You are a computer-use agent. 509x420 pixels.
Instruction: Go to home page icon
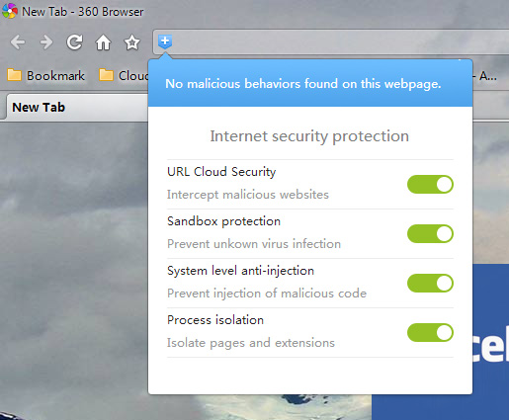(103, 42)
